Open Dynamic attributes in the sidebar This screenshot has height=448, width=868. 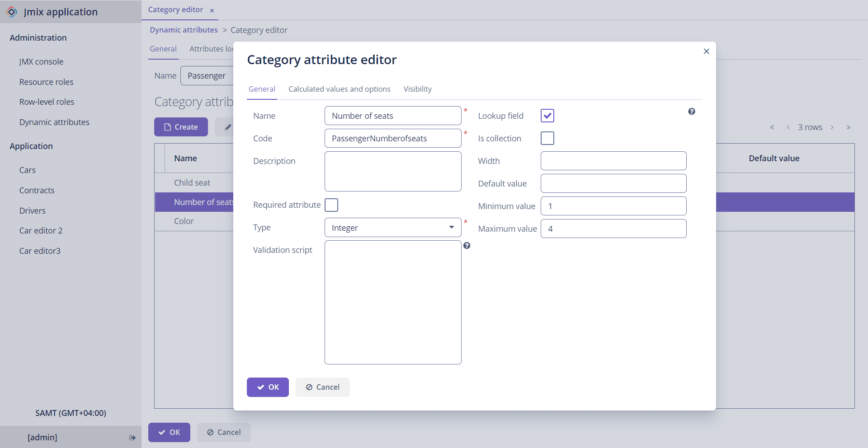(x=54, y=122)
